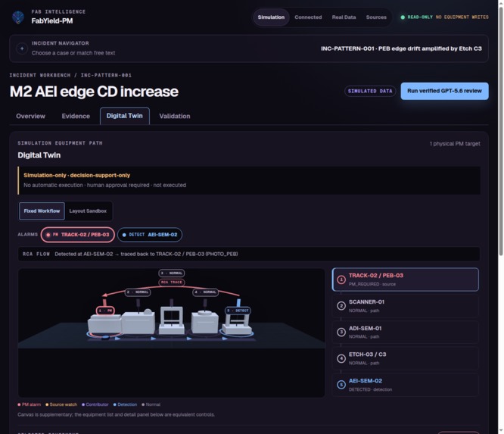The image size is (504, 434).
Task: Select ETCH-03 / C3 equipment row
Action: tap(406, 358)
